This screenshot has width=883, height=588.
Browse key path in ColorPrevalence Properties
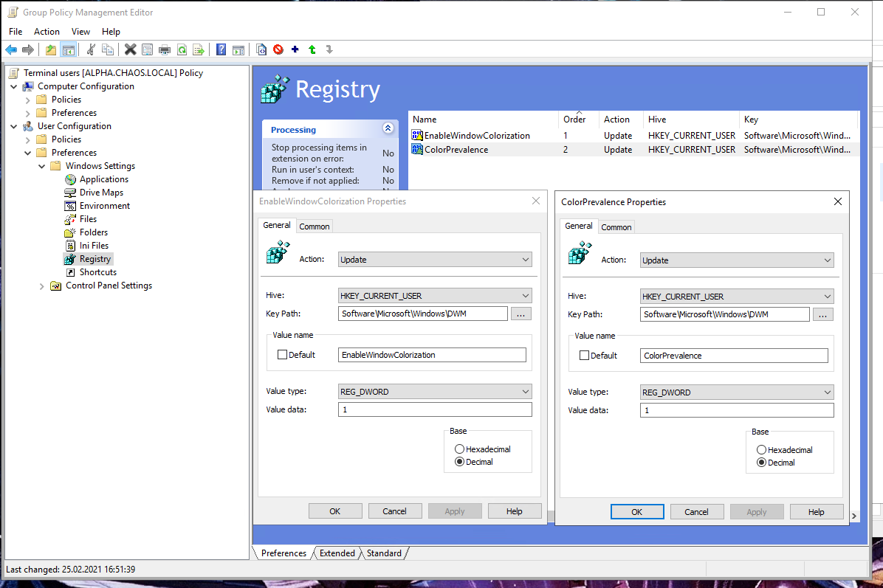[822, 314]
